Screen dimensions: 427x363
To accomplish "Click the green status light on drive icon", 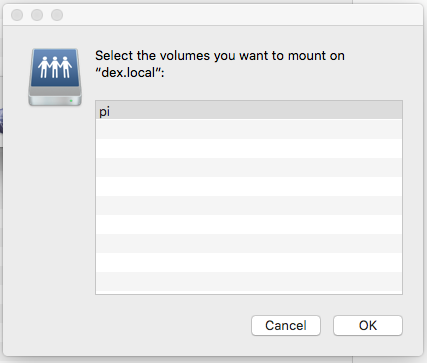I will pyautogui.click(x=71, y=101).
